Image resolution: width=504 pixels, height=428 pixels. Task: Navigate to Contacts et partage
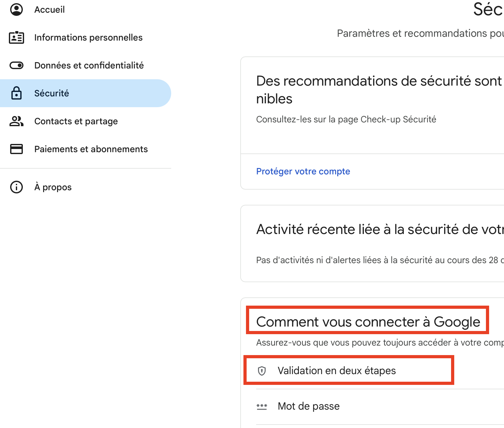pyautogui.click(x=76, y=121)
